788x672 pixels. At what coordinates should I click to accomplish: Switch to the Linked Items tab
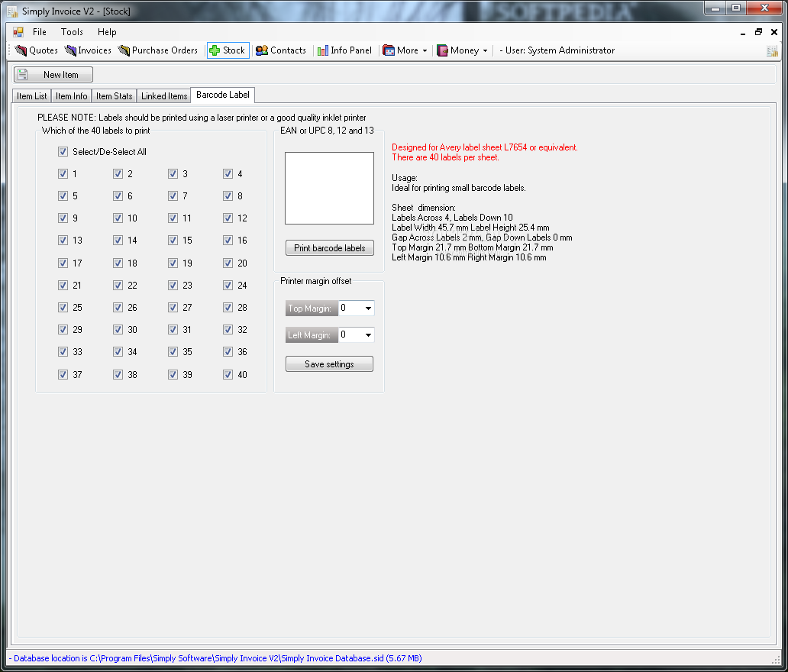pyautogui.click(x=164, y=96)
